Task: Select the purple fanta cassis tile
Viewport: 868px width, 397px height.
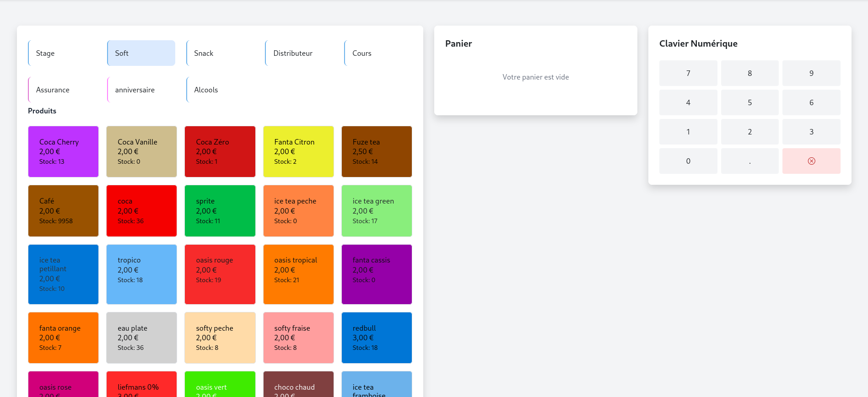Action: [377, 274]
